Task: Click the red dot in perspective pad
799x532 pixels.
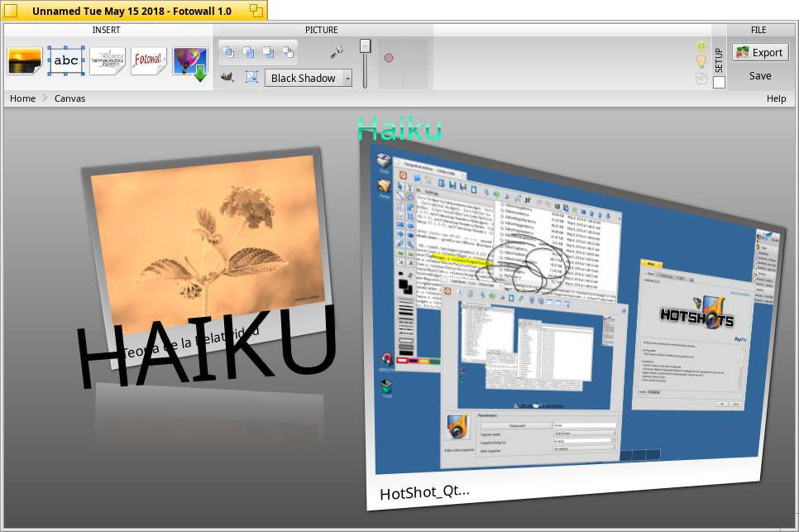Action: pyautogui.click(x=389, y=58)
